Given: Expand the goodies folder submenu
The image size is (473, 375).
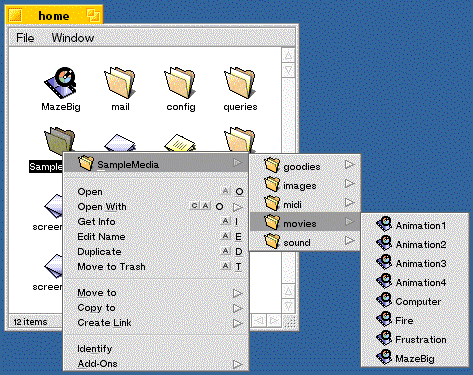Looking at the screenshot, I should 349,165.
